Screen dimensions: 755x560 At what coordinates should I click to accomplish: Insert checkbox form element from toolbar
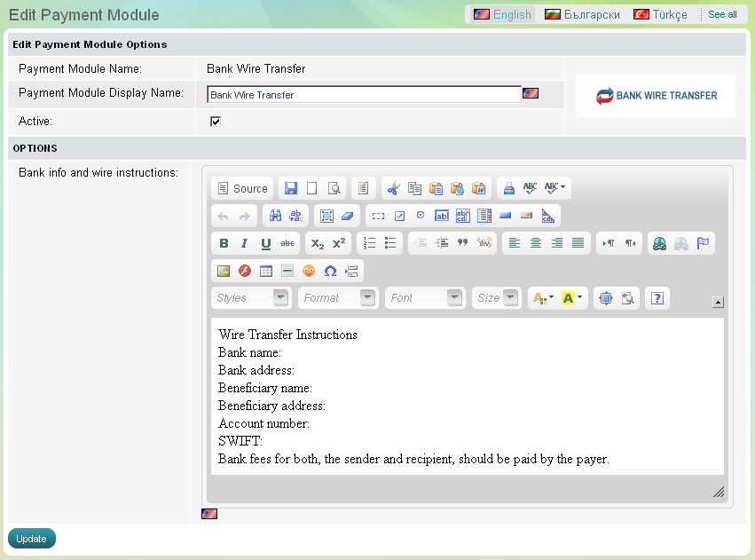[x=399, y=216]
